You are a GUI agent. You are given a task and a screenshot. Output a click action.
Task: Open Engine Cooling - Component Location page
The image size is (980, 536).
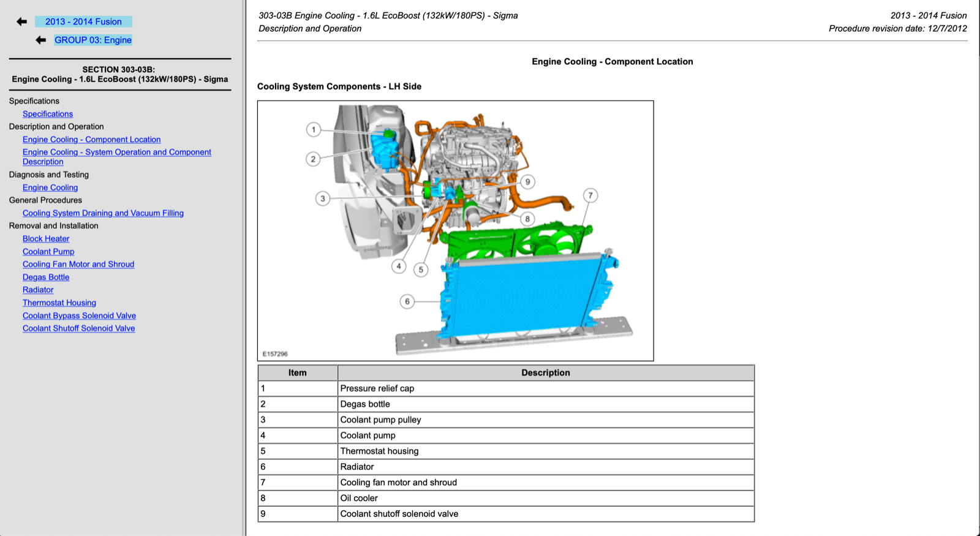(x=91, y=140)
